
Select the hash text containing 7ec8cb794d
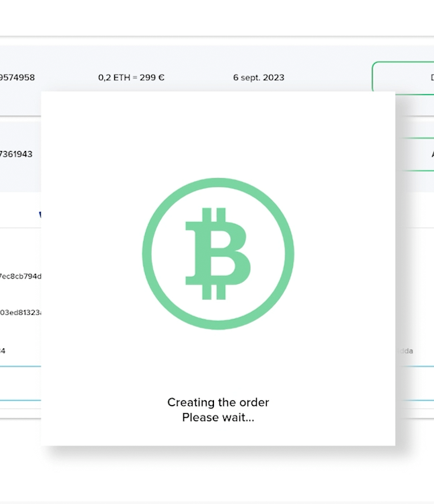20,275
